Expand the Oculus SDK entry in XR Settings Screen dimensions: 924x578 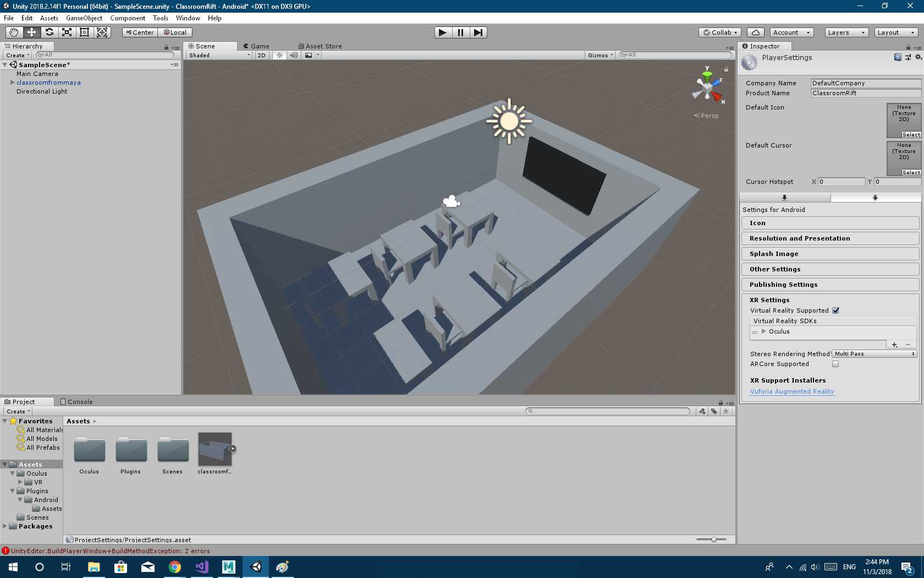coord(763,331)
